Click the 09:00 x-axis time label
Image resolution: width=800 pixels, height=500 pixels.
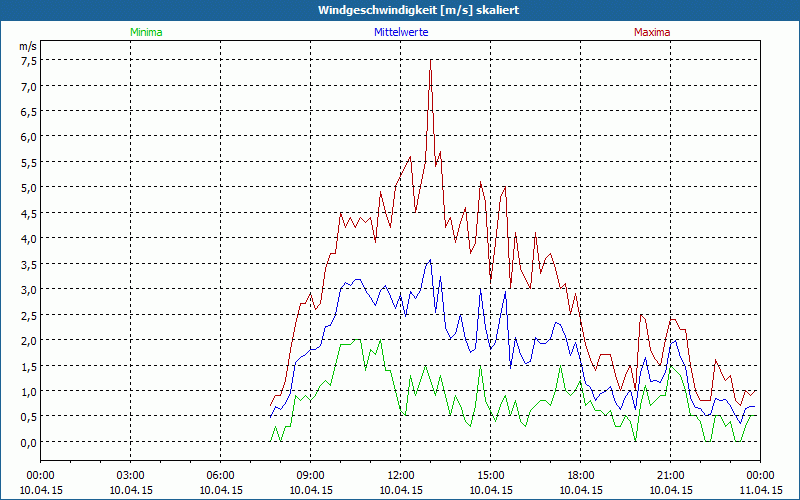click(310, 476)
